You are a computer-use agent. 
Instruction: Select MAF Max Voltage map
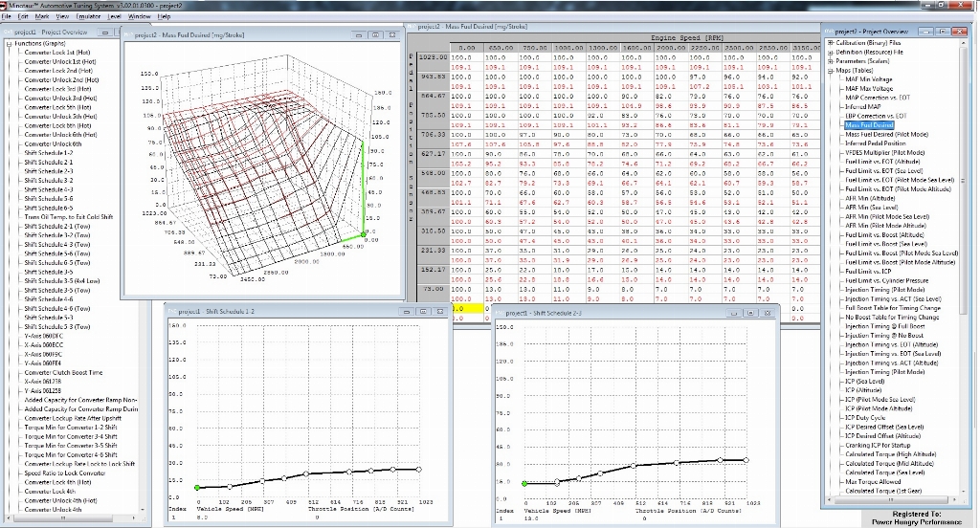869,89
